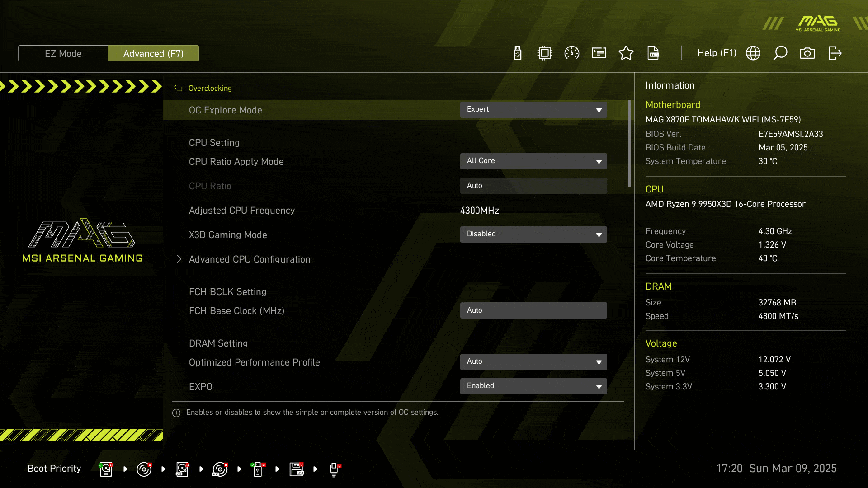The width and height of the screenshot is (868, 488).
Task: Click the settings list vertical scrollbar
Action: (629, 144)
